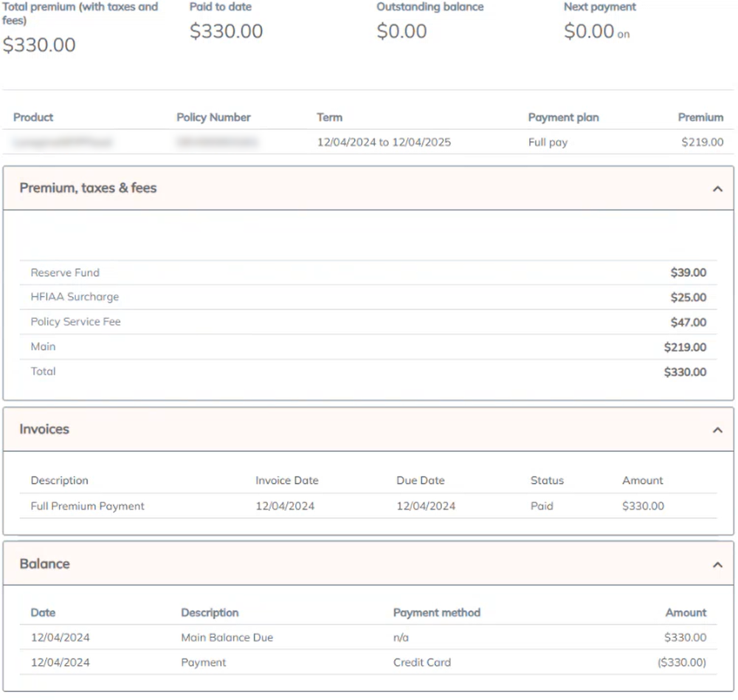Click the Payment plan column header

pyautogui.click(x=563, y=117)
